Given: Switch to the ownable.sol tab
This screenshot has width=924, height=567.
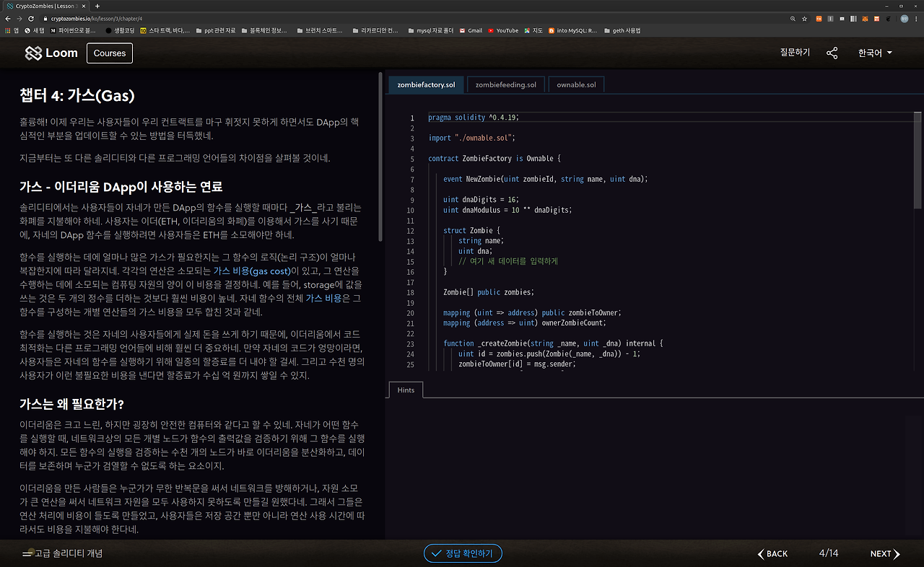Looking at the screenshot, I should coord(576,84).
